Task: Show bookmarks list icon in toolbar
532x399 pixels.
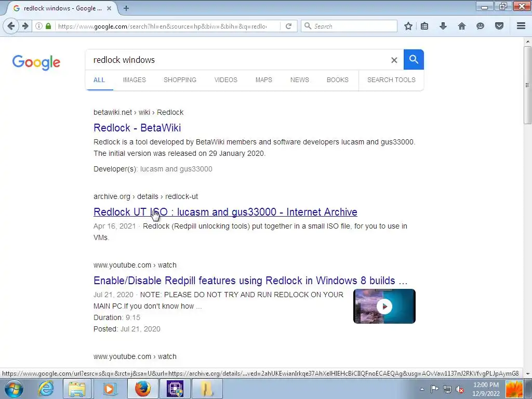Action: (x=424, y=26)
